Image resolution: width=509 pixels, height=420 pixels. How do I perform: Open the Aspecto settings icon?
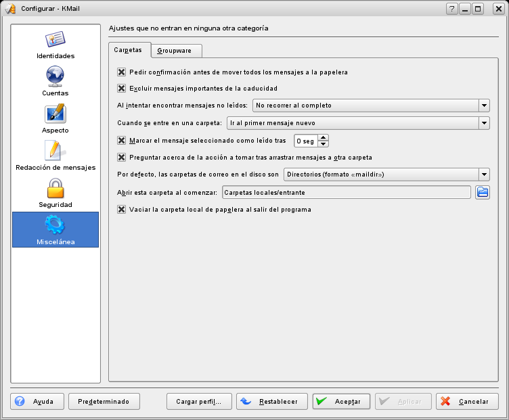[56, 113]
